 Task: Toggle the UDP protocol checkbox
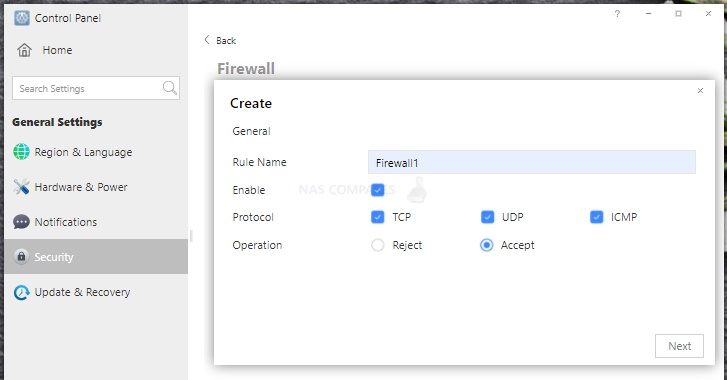point(487,217)
